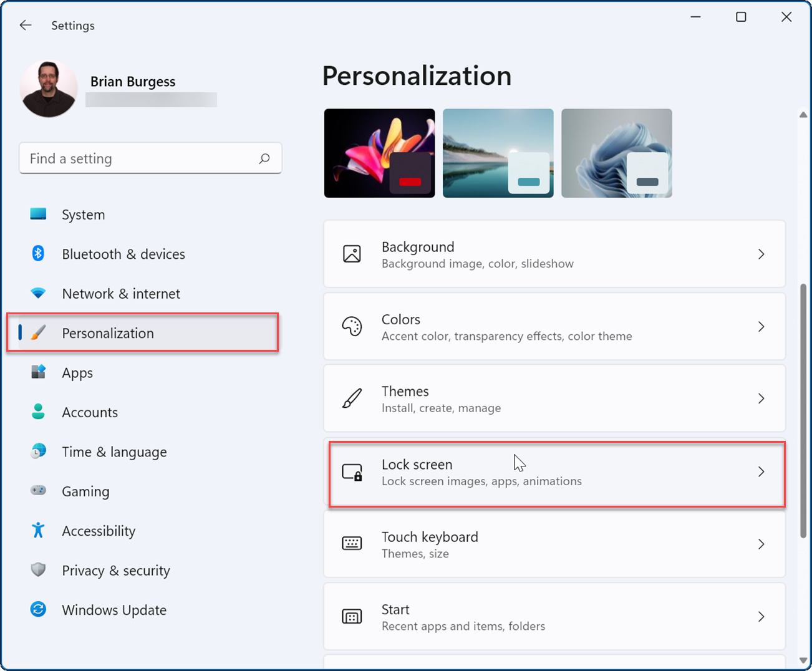Image resolution: width=812 pixels, height=671 pixels.
Task: Switch to the Apps section
Action: 77,372
